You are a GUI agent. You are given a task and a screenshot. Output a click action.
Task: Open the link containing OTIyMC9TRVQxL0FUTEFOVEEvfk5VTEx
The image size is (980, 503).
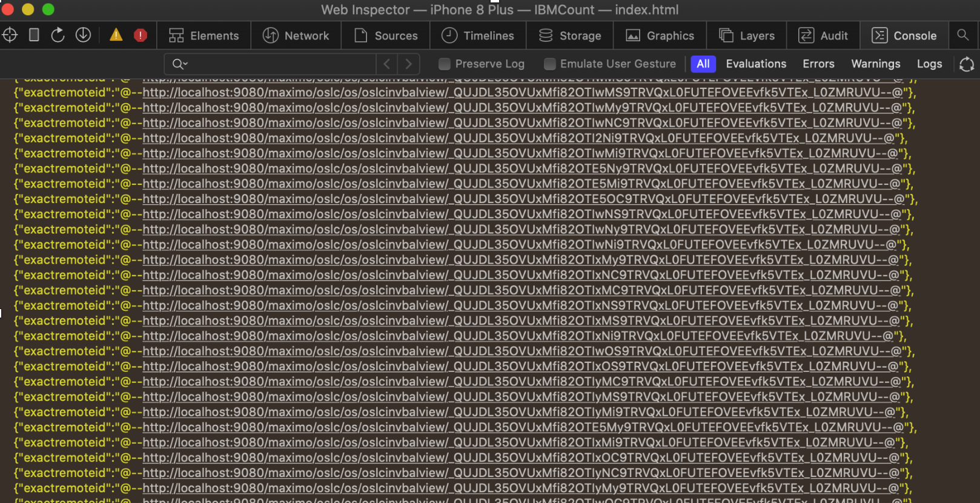point(521,381)
